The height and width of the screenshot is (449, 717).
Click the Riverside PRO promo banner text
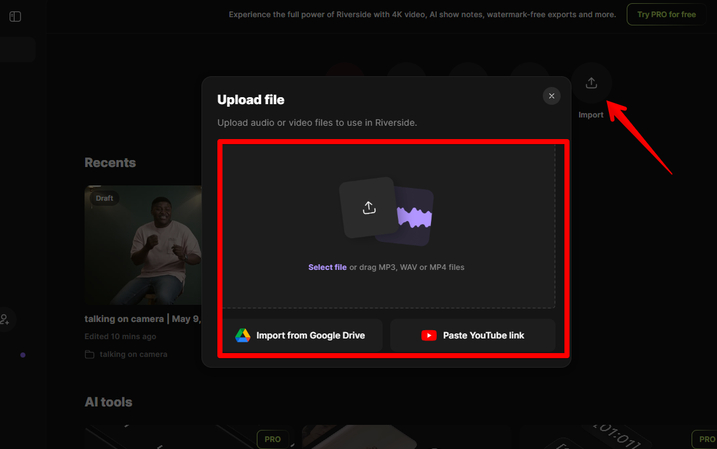[422, 15]
